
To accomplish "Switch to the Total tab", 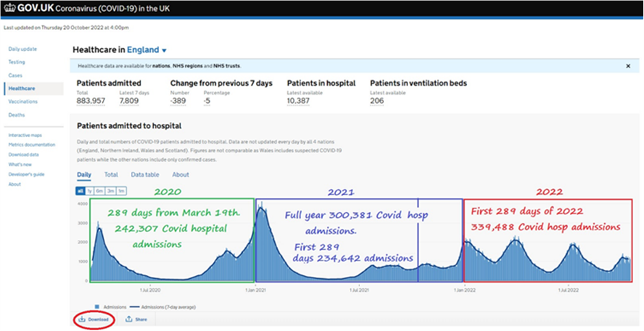I will [x=110, y=175].
